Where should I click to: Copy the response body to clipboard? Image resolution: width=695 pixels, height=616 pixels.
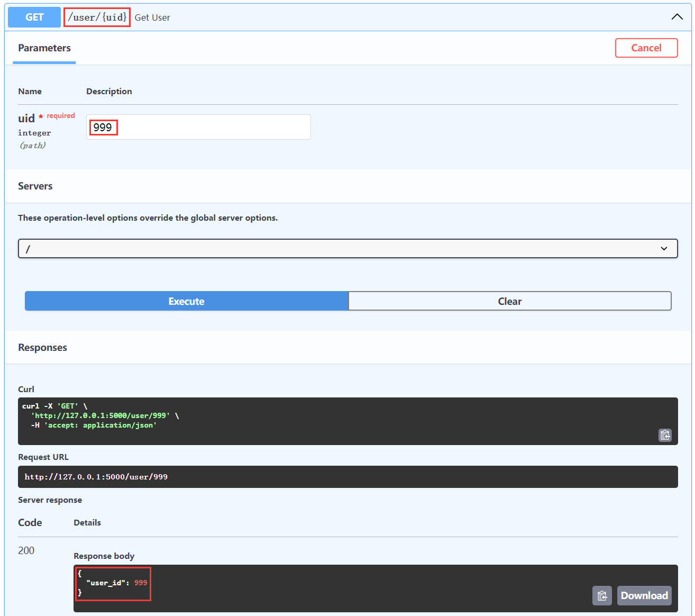coord(602,596)
